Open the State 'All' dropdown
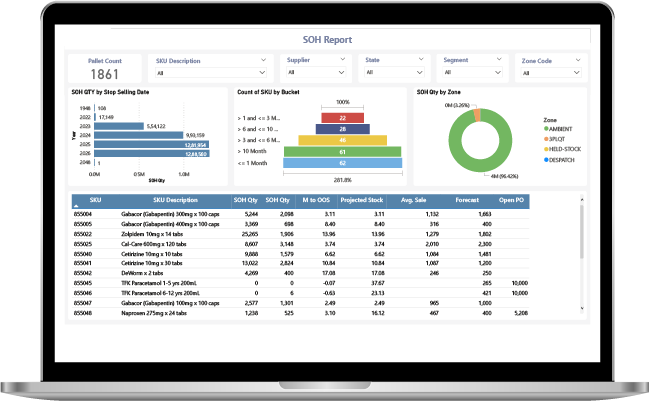The height and width of the screenshot is (401, 649). [394, 72]
